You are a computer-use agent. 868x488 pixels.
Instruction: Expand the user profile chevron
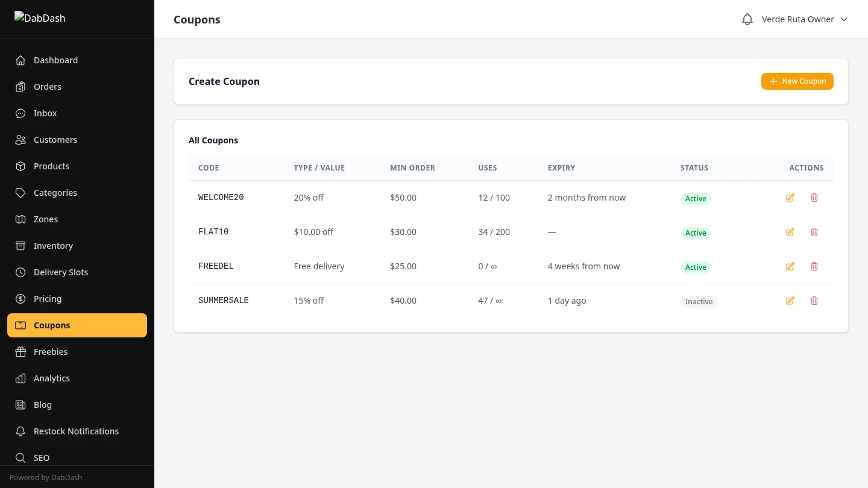click(844, 19)
